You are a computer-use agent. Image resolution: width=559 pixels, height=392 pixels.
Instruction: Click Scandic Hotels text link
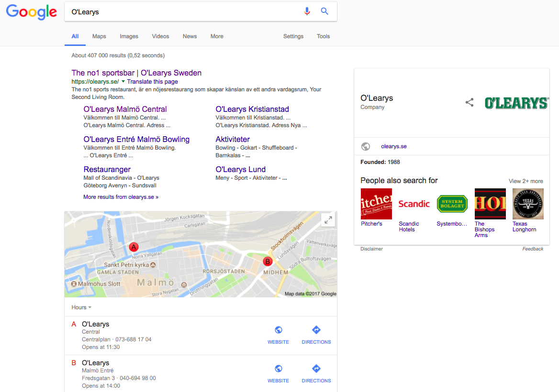coord(409,227)
